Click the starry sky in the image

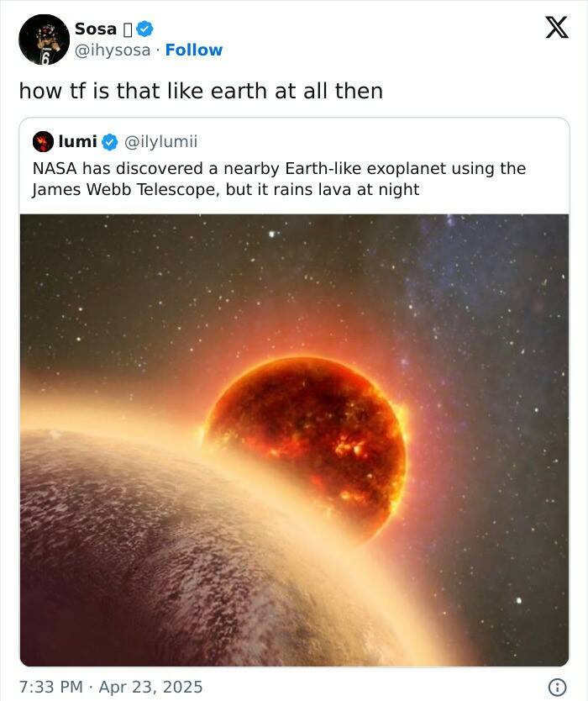point(470,286)
